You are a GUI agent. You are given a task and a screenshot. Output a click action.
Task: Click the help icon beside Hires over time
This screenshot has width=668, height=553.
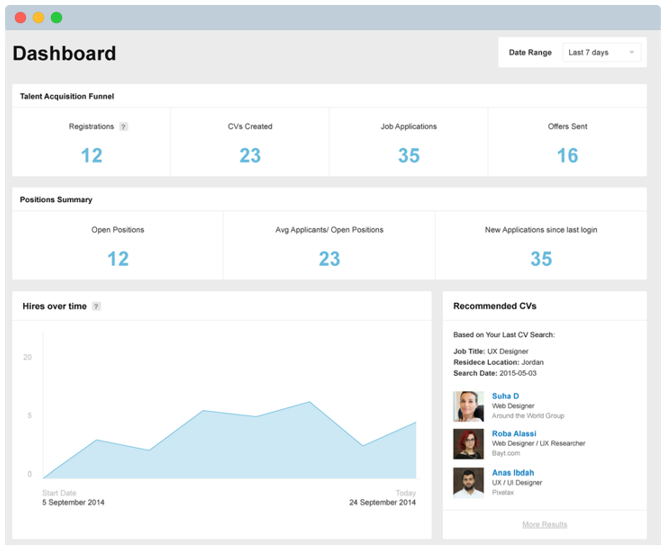97,306
